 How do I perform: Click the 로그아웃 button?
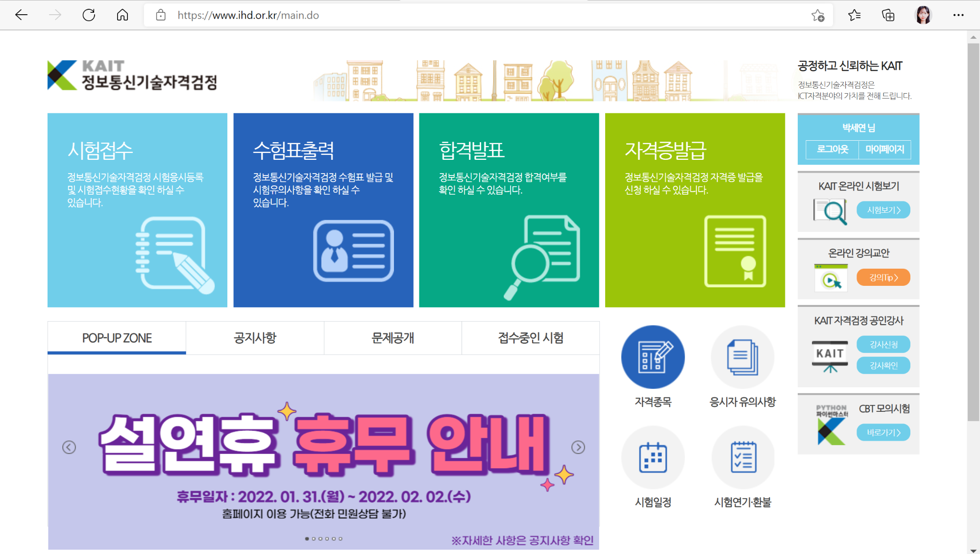point(832,149)
